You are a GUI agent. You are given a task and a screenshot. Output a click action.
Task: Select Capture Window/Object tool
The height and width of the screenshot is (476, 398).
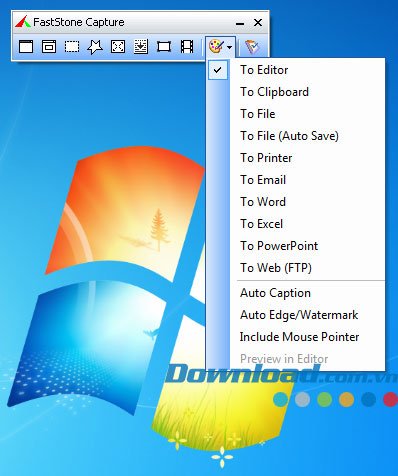pyautogui.click(x=49, y=47)
